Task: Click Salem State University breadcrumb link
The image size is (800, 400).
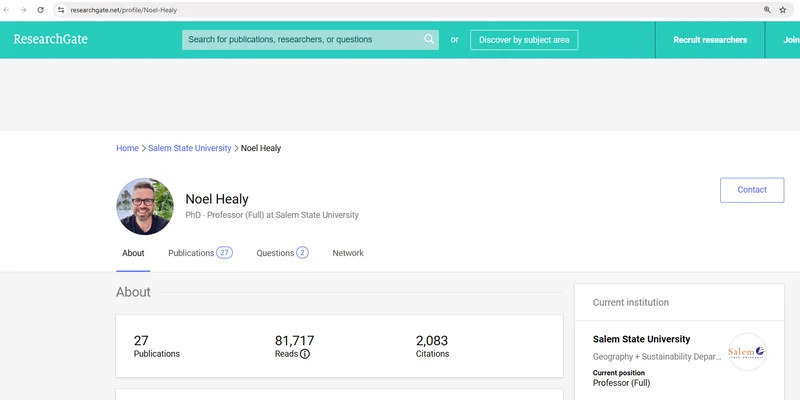Action: pyautogui.click(x=190, y=148)
